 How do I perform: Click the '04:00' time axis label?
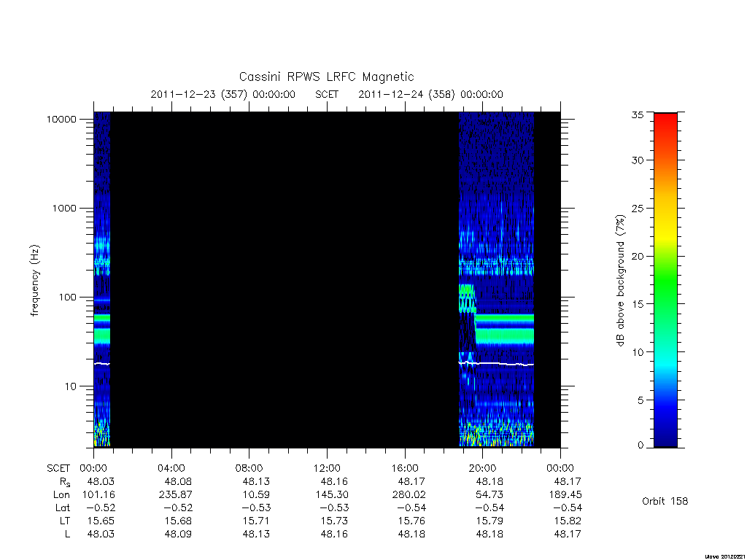point(171,468)
